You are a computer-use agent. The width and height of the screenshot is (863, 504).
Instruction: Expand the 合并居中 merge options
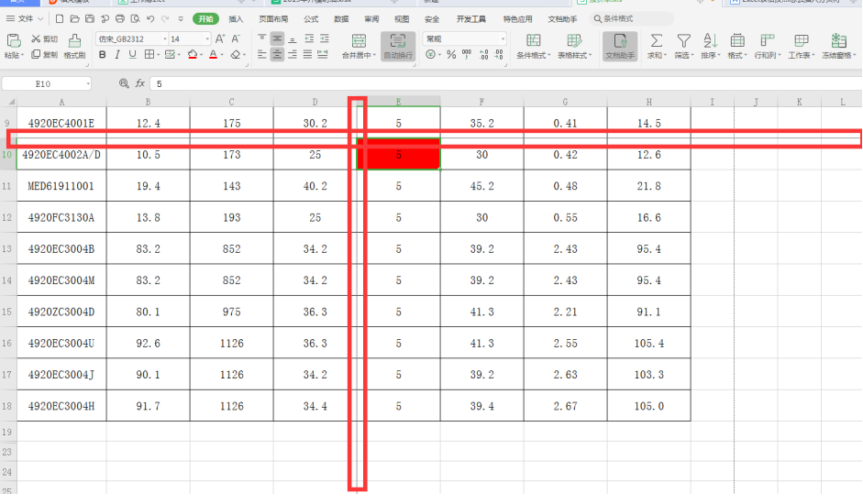pos(374,56)
